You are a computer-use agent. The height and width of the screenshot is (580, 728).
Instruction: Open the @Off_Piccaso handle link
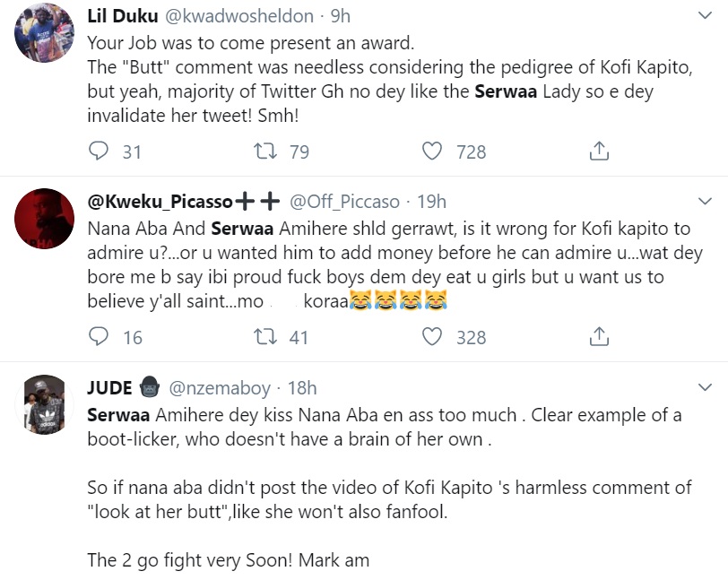(342, 202)
